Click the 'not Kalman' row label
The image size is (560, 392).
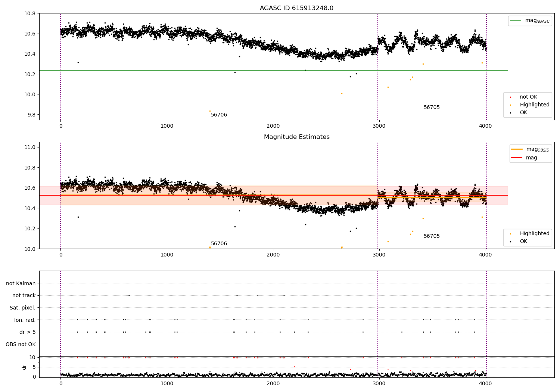21,283
